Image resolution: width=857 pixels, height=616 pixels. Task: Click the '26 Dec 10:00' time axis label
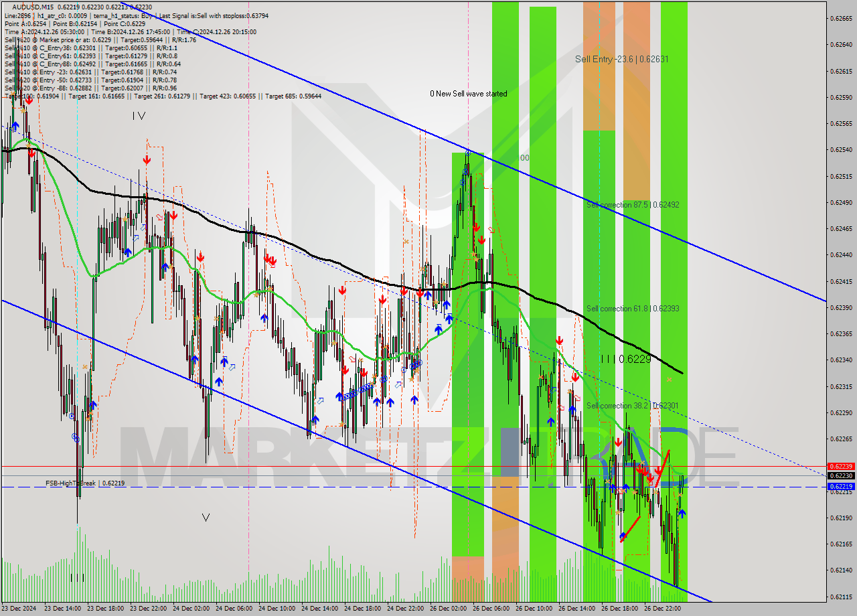coord(535,609)
